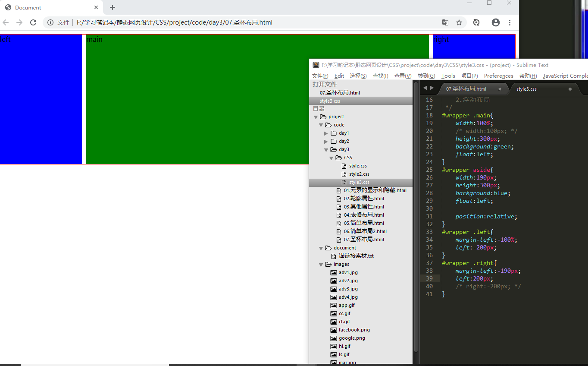Open the Chrome extension icon beside the star
Image resolution: width=588 pixels, height=366 pixels.
[x=476, y=22]
